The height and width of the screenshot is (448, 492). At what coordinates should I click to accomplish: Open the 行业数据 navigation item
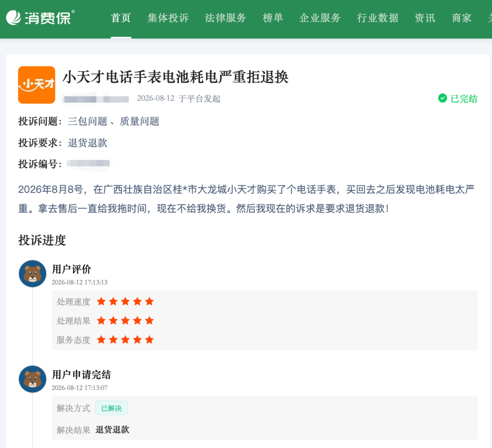(x=378, y=18)
